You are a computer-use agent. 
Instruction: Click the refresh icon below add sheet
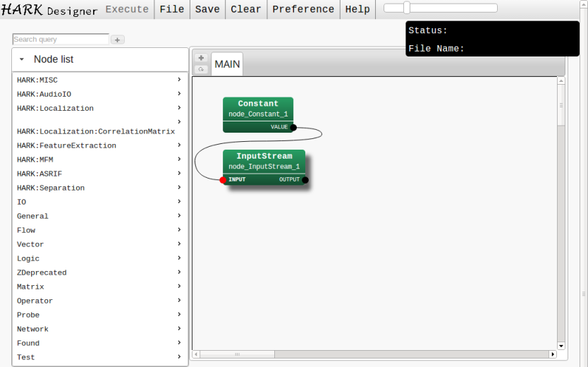(x=201, y=69)
